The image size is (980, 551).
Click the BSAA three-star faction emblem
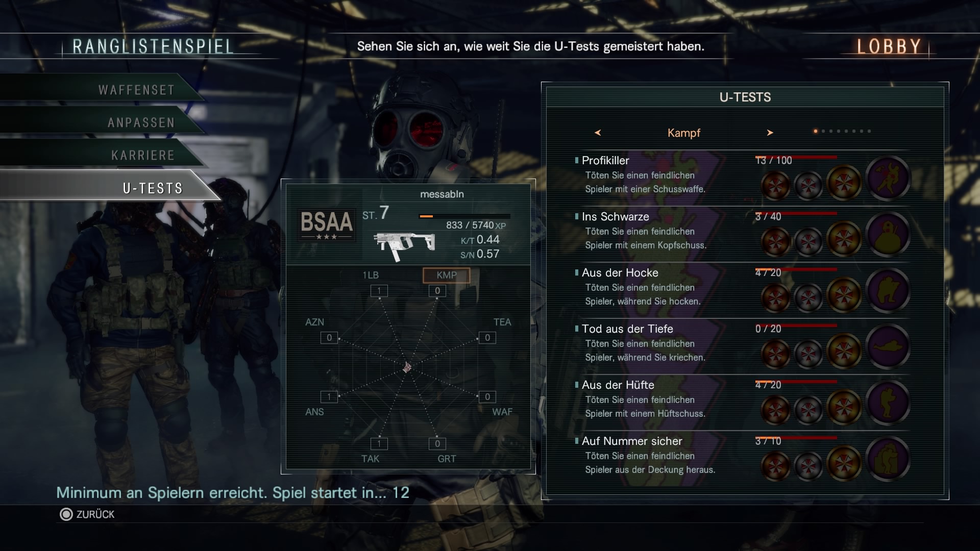tap(327, 225)
